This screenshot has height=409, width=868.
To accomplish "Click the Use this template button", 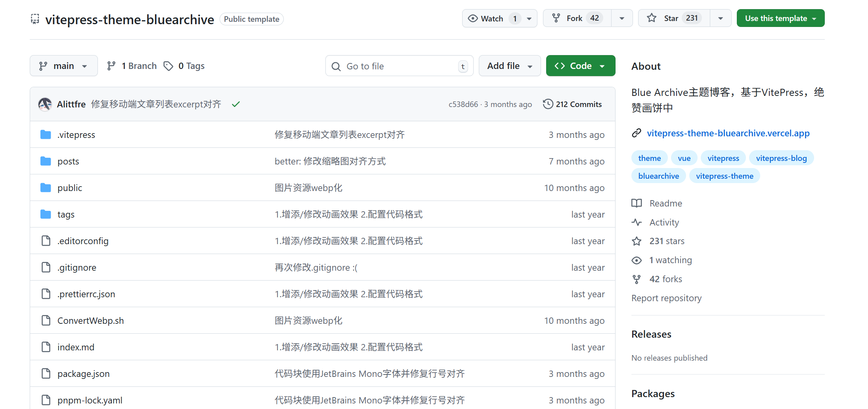I will tap(780, 18).
